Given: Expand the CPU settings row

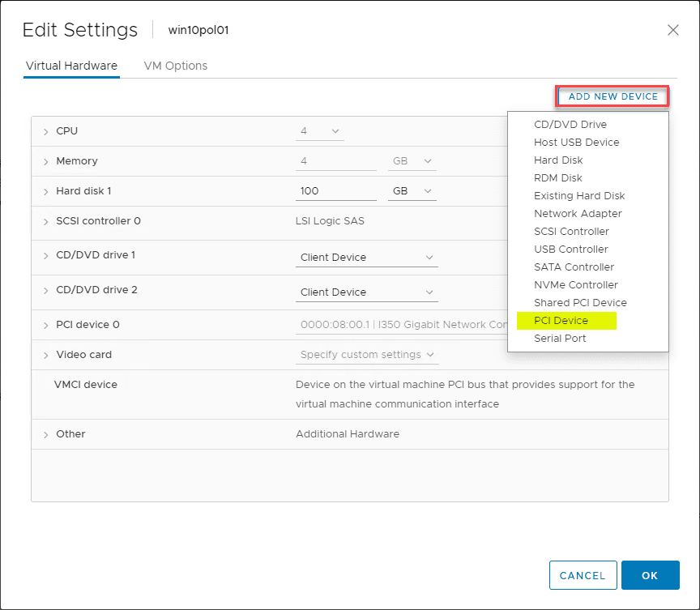Looking at the screenshot, I should point(46,131).
